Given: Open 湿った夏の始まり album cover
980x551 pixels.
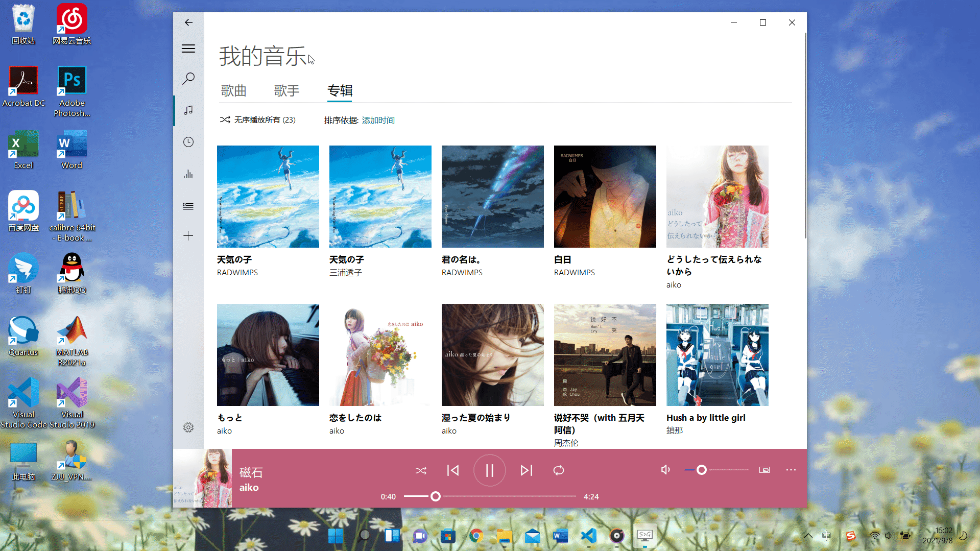Looking at the screenshot, I should tap(493, 355).
